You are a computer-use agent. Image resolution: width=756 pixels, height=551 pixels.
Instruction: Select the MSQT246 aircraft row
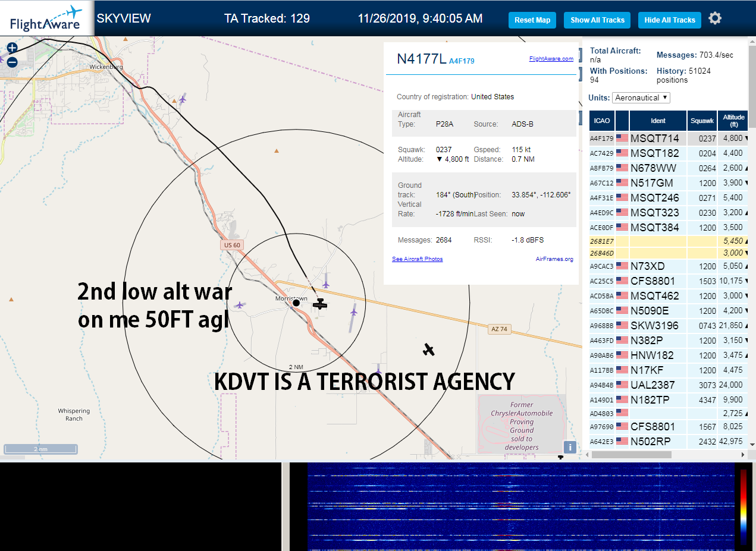pyautogui.click(x=669, y=198)
